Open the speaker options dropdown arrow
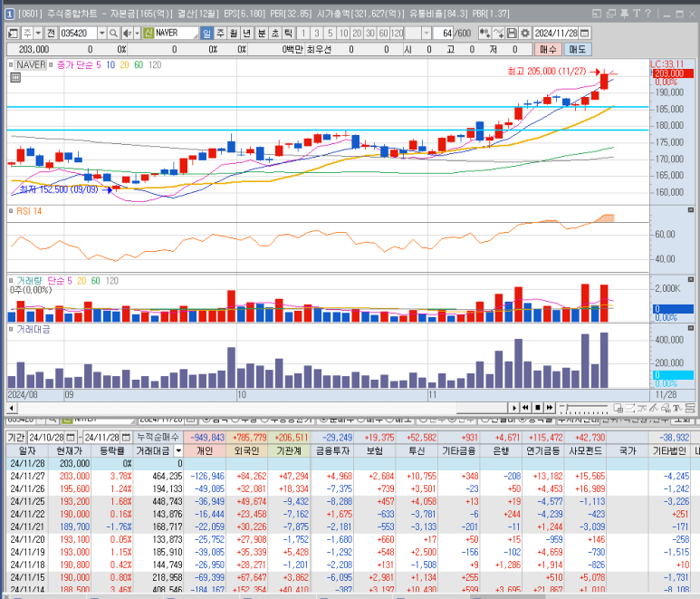The height and width of the screenshot is (599, 700). click(x=137, y=33)
